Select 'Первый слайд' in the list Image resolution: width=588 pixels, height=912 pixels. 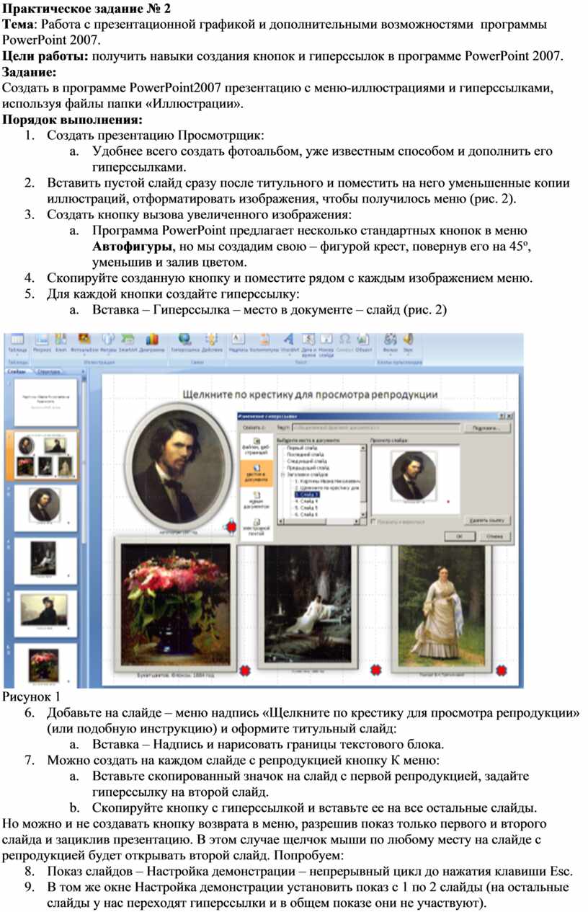(300, 448)
